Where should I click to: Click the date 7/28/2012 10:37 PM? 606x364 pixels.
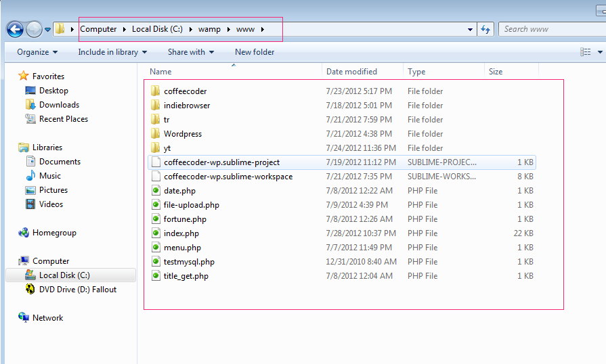pos(361,233)
